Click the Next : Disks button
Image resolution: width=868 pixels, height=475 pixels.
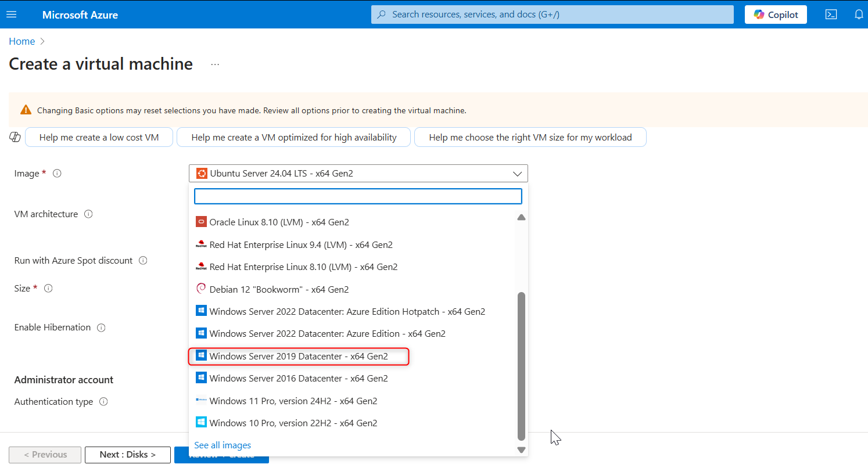click(128, 455)
